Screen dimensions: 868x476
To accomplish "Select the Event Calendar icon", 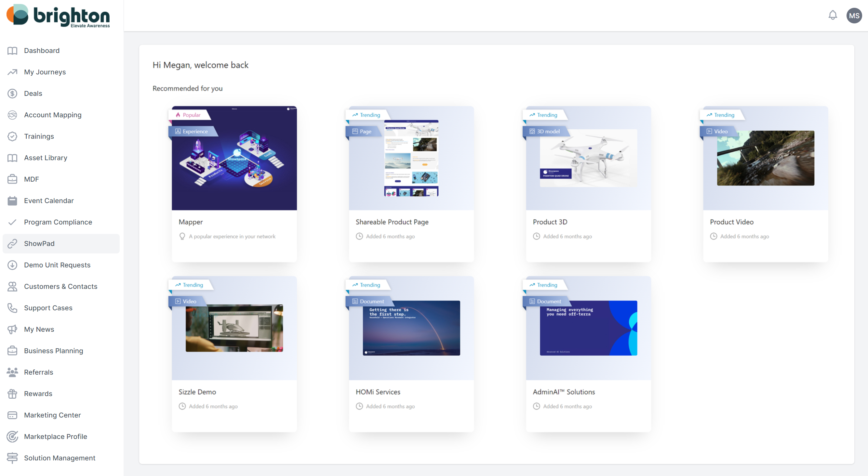I will [x=12, y=200].
